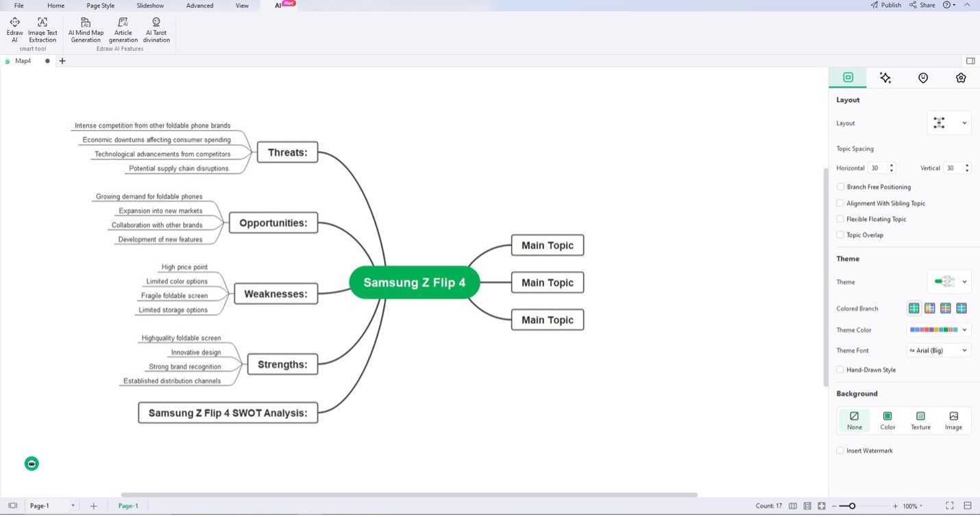Viewport: 980px width, 517px height.
Task: Open the Home ribbon tab
Action: pyautogui.click(x=56, y=5)
